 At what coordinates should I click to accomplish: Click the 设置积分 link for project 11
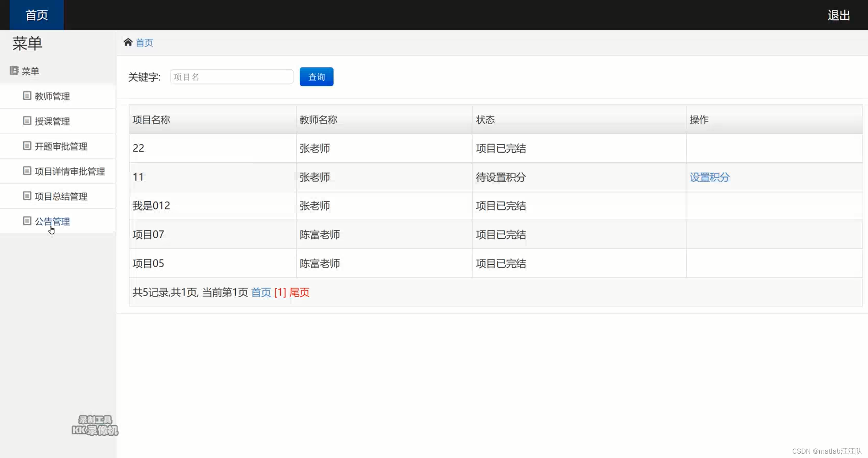(710, 177)
